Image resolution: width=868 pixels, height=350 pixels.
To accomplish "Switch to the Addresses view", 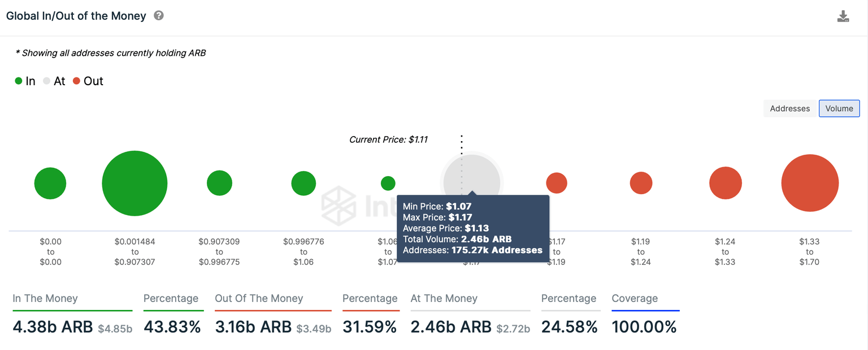I will [x=789, y=108].
